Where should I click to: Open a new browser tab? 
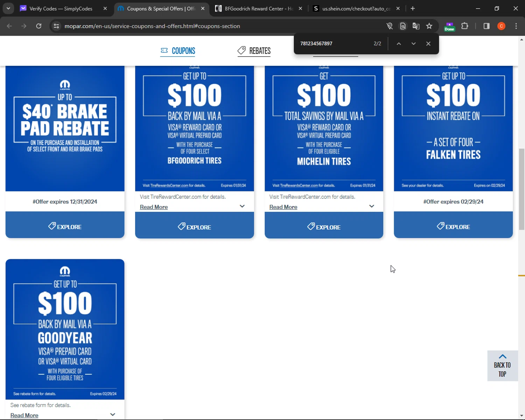[x=413, y=8]
